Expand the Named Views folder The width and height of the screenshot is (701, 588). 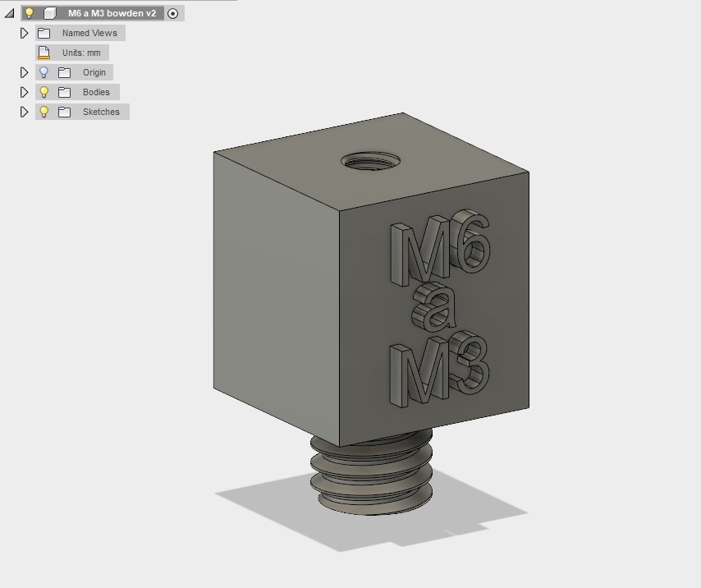pos(25,33)
